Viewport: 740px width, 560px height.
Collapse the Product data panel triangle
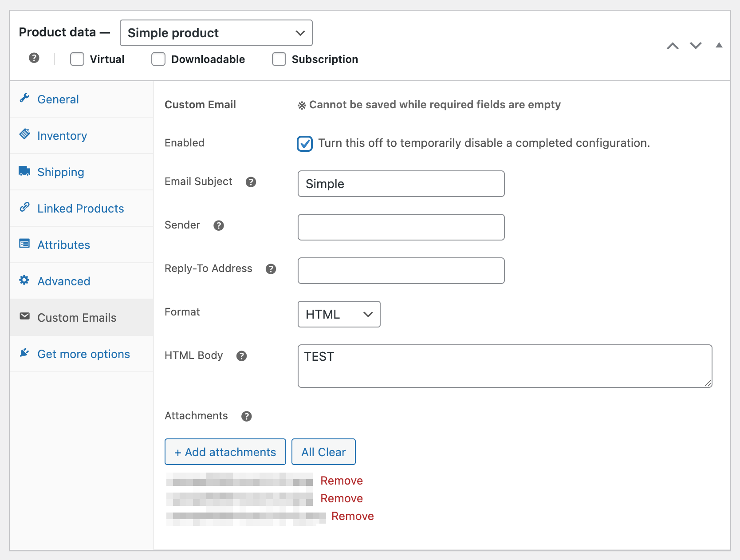719,45
